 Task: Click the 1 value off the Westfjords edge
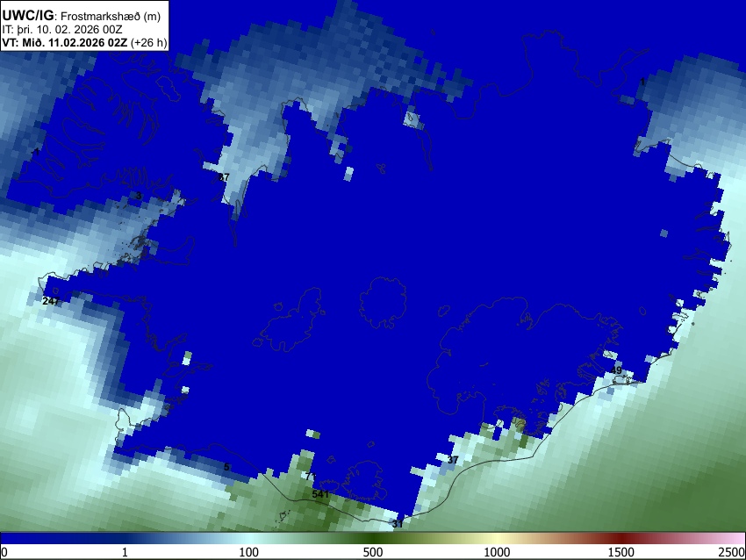click(x=37, y=152)
